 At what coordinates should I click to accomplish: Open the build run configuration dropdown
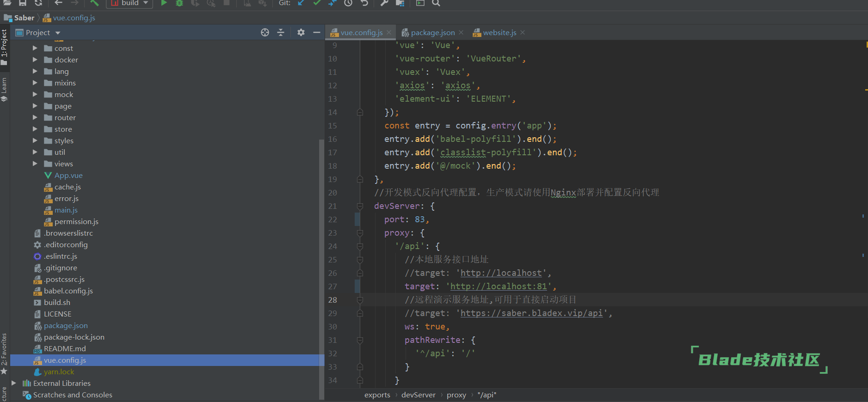click(129, 3)
